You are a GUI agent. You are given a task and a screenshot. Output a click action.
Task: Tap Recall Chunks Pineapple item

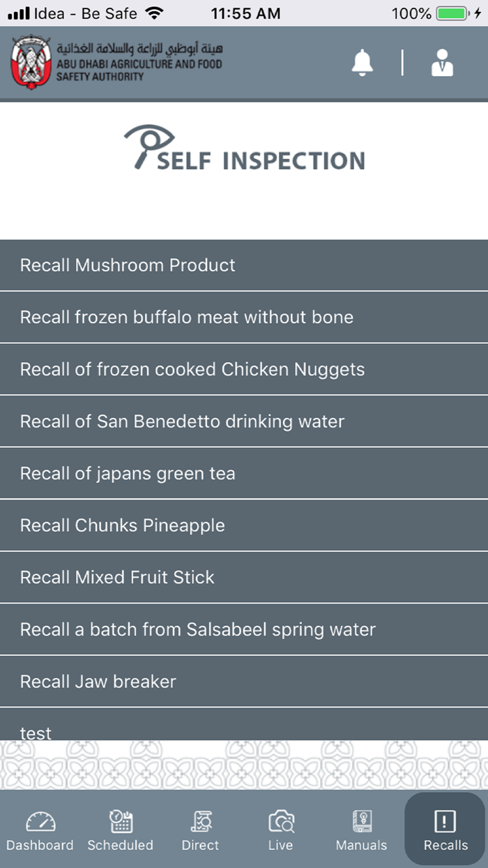244,525
